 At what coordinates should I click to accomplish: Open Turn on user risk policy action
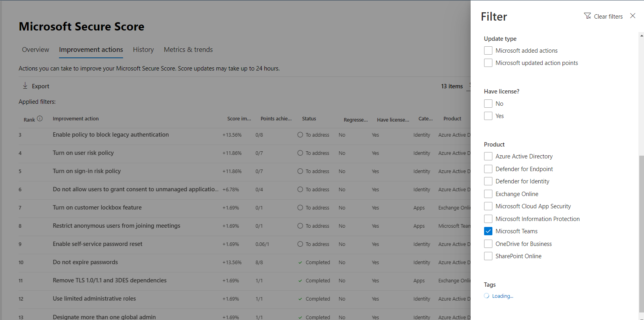pyautogui.click(x=83, y=153)
